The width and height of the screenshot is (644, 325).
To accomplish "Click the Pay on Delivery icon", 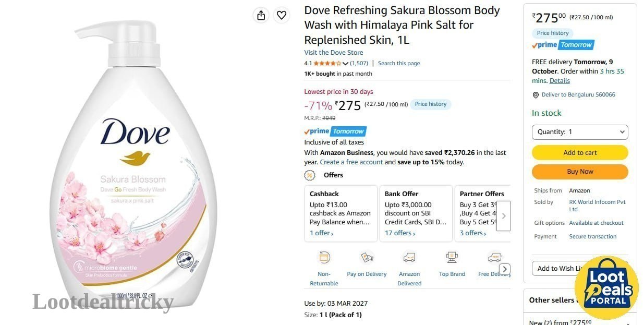I will tap(367, 257).
